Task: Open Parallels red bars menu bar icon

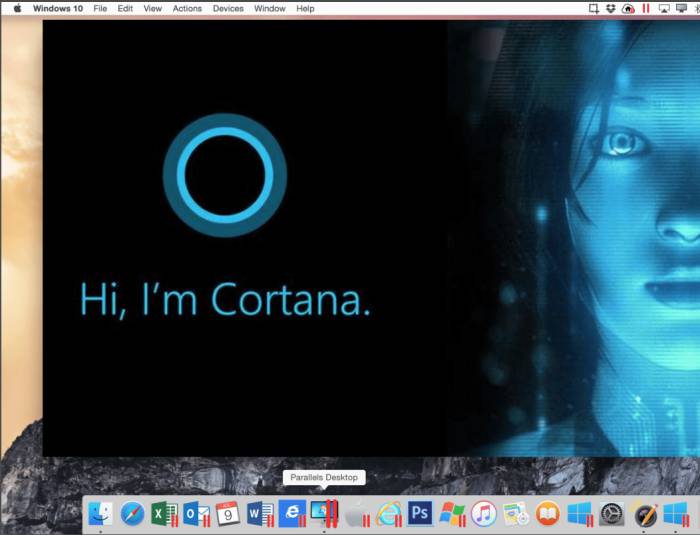Action: (x=646, y=8)
